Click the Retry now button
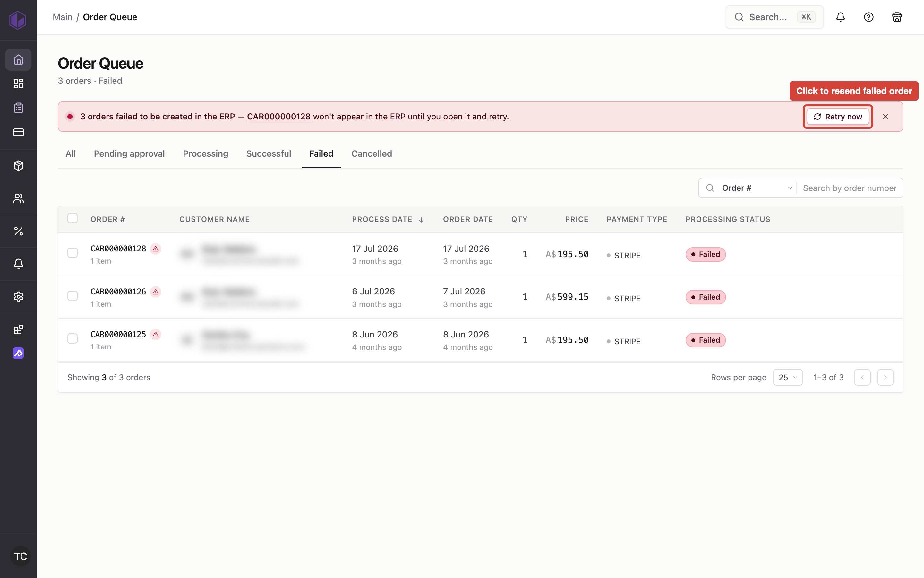The image size is (924, 578). (838, 117)
